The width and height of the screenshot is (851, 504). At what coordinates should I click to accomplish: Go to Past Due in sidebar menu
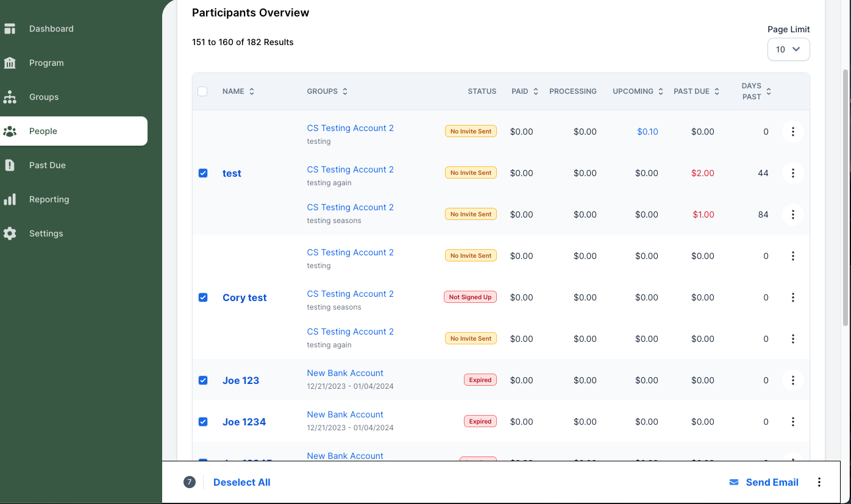(x=48, y=165)
